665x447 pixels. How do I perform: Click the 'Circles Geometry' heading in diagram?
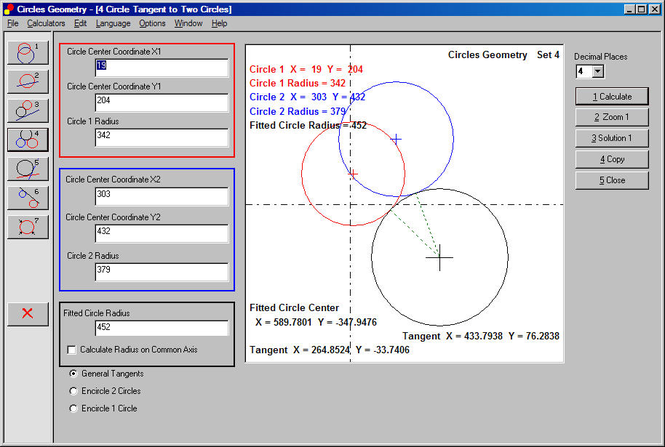[487, 55]
